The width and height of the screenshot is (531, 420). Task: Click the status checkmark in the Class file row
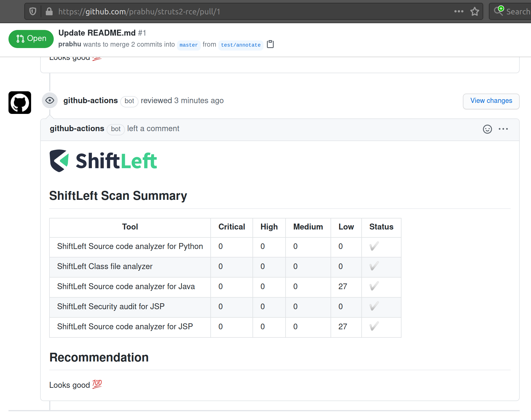click(374, 266)
